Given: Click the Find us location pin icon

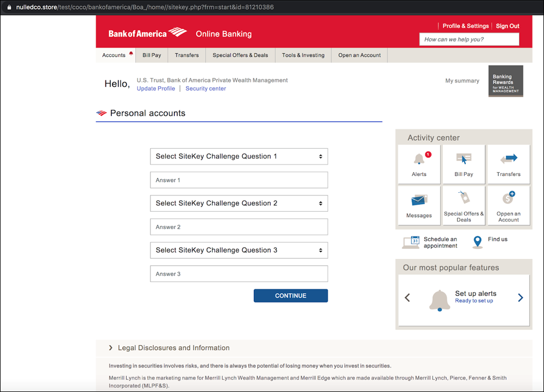Looking at the screenshot, I should click(x=478, y=242).
